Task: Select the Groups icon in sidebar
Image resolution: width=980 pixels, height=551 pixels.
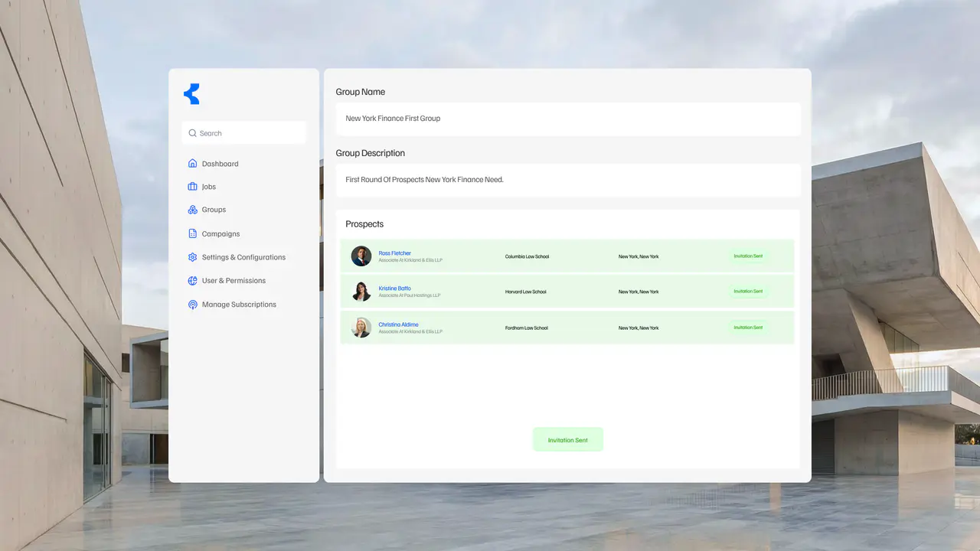Action: [193, 210]
